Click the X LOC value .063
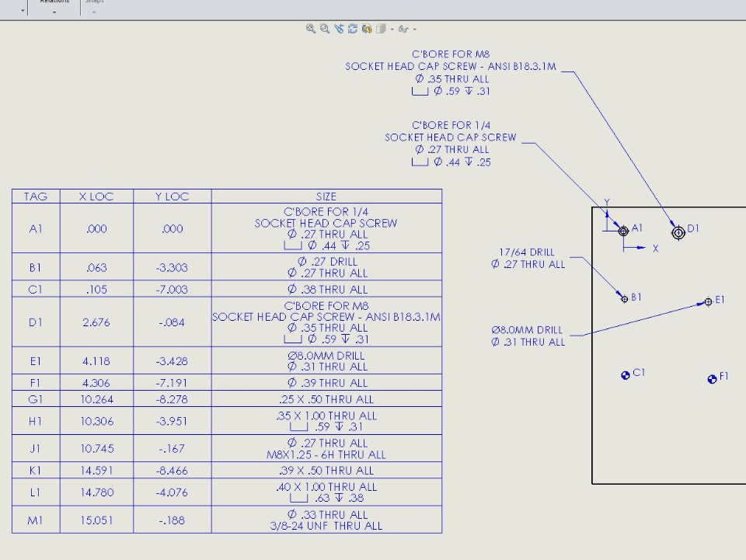The height and width of the screenshot is (560, 746). click(96, 268)
